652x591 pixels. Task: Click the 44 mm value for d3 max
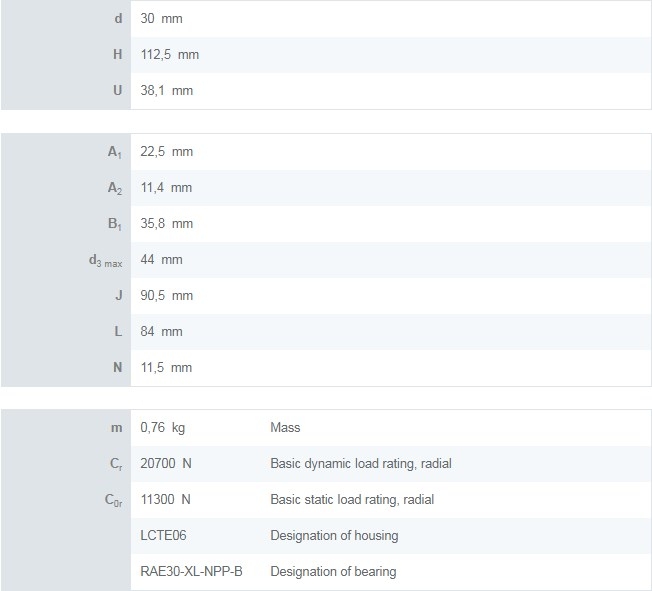(x=162, y=259)
